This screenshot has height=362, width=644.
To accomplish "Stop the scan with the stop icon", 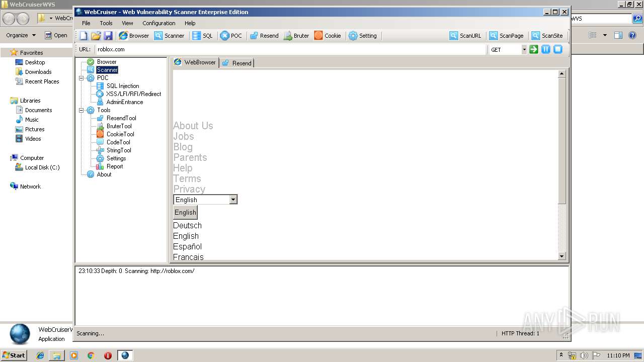I will [x=558, y=49].
